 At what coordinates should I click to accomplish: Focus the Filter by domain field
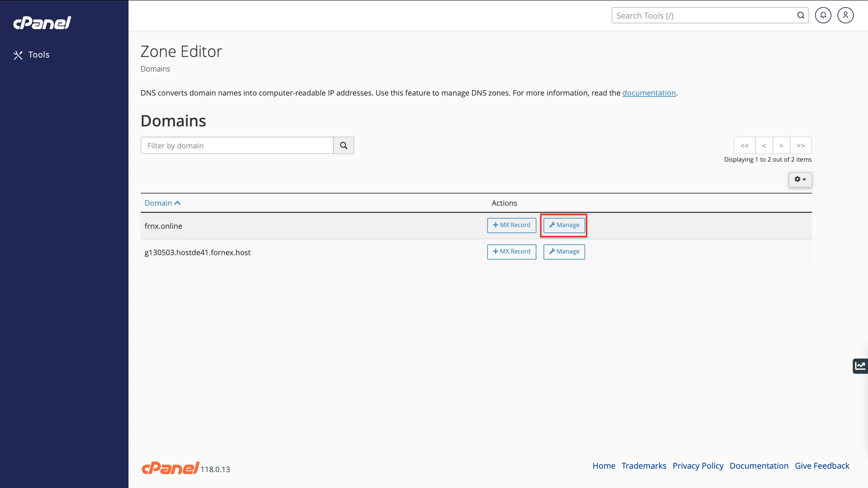237,145
